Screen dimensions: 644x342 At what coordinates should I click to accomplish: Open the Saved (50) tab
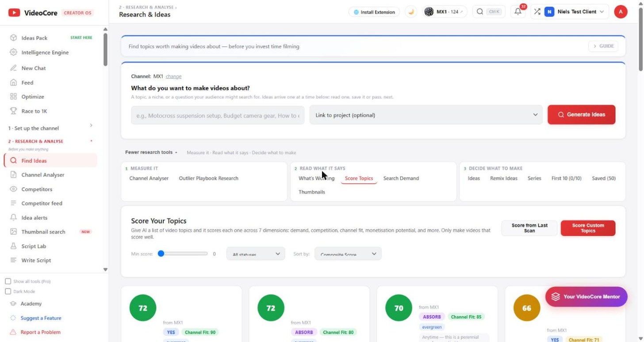(x=604, y=178)
